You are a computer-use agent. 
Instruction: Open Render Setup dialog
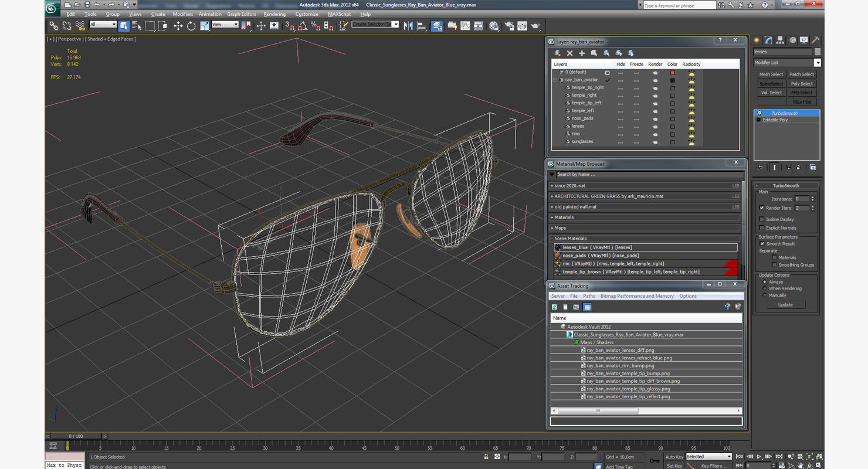[508, 26]
